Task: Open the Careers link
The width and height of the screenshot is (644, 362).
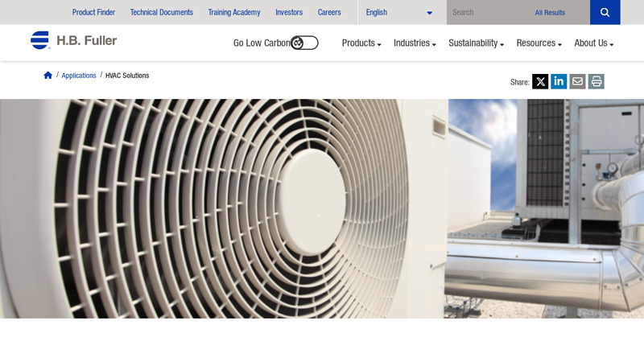Action: (x=329, y=12)
